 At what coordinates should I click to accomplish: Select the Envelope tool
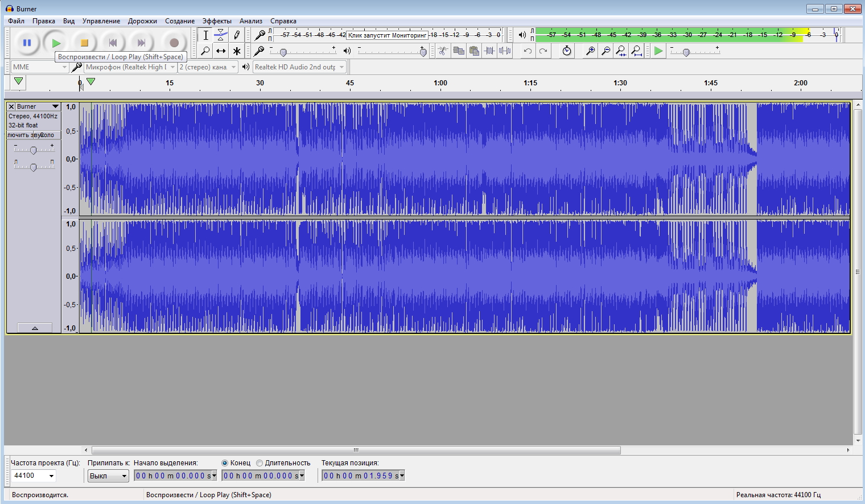coord(221,35)
